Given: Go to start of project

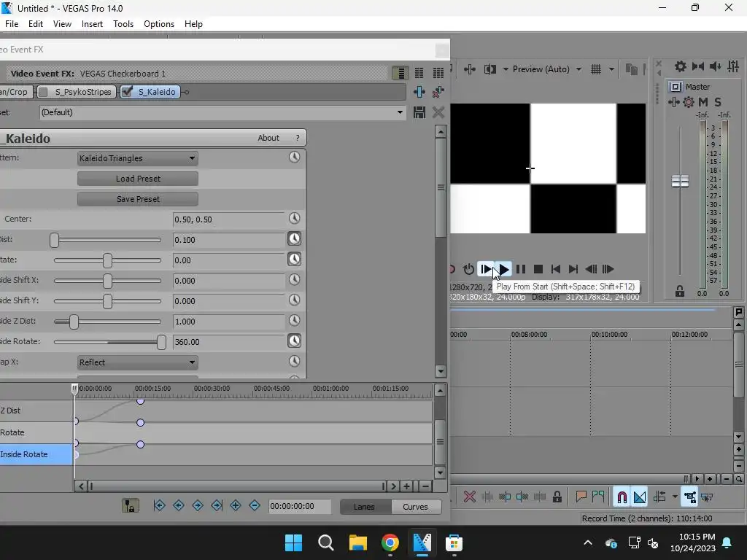Looking at the screenshot, I should [x=555, y=270].
